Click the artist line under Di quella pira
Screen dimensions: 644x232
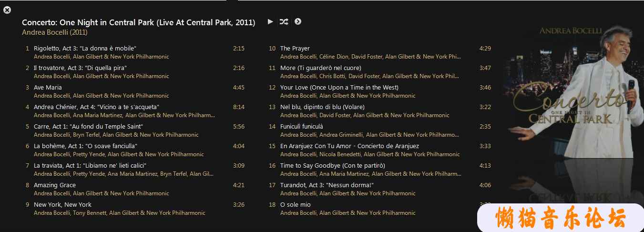click(x=101, y=76)
